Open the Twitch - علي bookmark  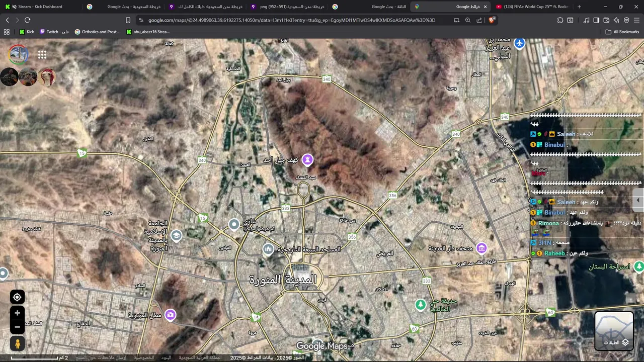pos(54,32)
